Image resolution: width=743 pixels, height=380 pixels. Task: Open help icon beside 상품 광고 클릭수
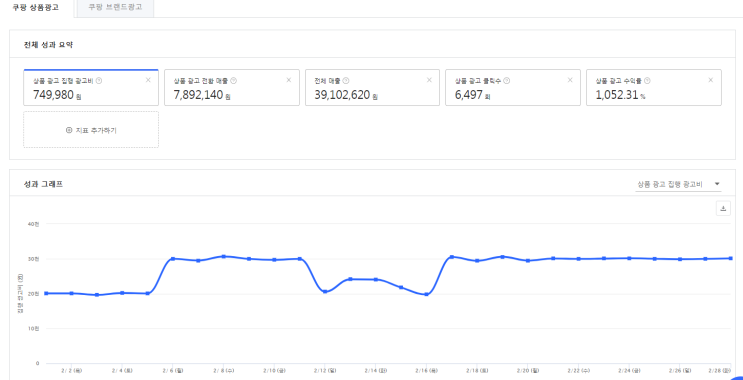pos(507,81)
